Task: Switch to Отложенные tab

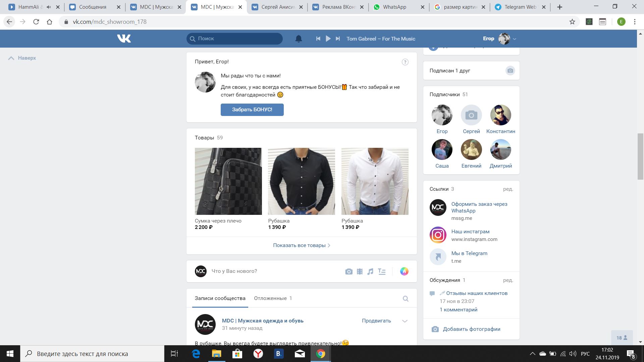Action: [x=273, y=298]
